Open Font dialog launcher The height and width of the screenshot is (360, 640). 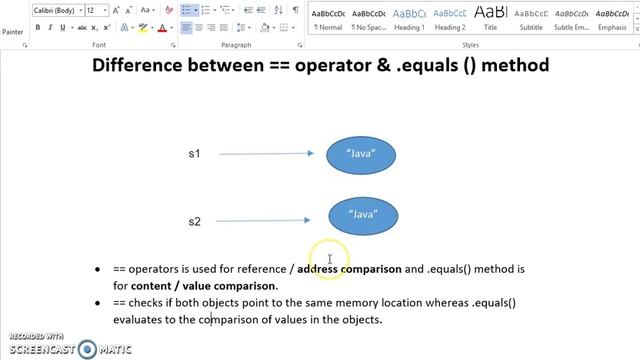tap(173, 45)
